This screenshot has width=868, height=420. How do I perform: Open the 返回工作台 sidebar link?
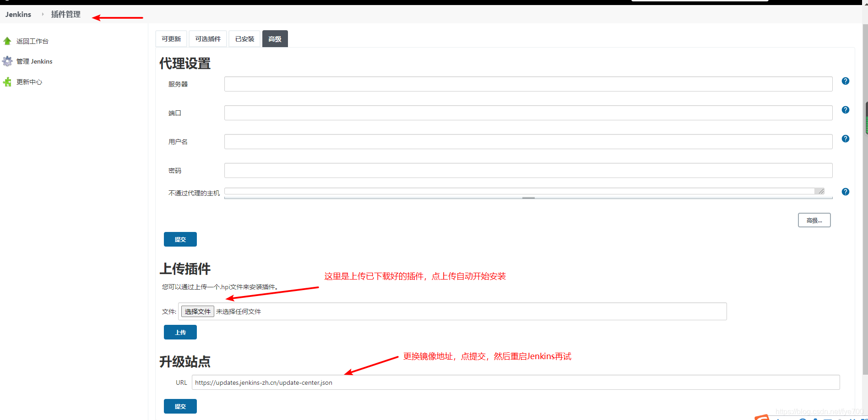[x=33, y=41]
